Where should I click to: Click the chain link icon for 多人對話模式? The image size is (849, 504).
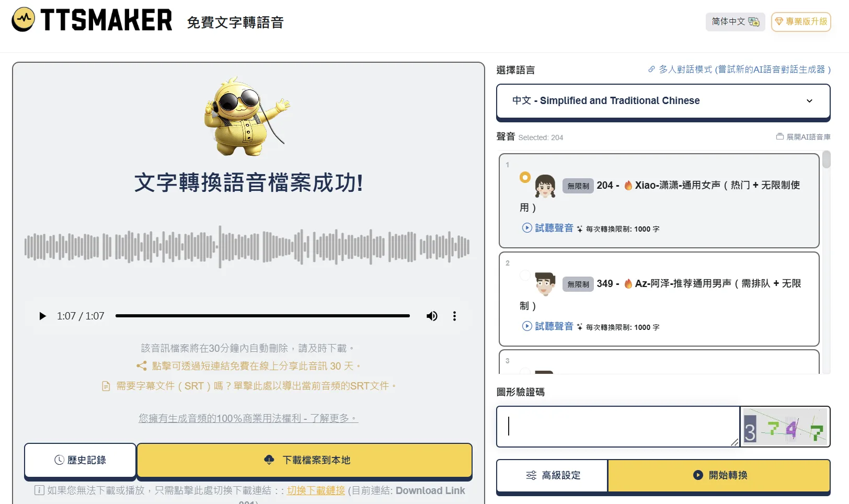coord(651,69)
